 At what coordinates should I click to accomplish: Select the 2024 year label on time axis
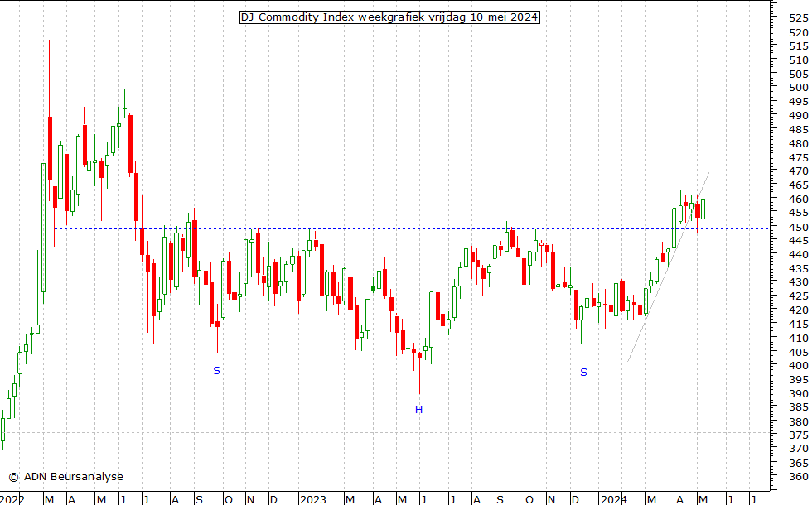[x=613, y=499]
